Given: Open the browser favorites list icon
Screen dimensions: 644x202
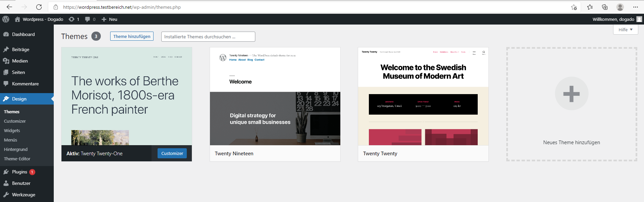Looking at the screenshot, I should point(590,7).
